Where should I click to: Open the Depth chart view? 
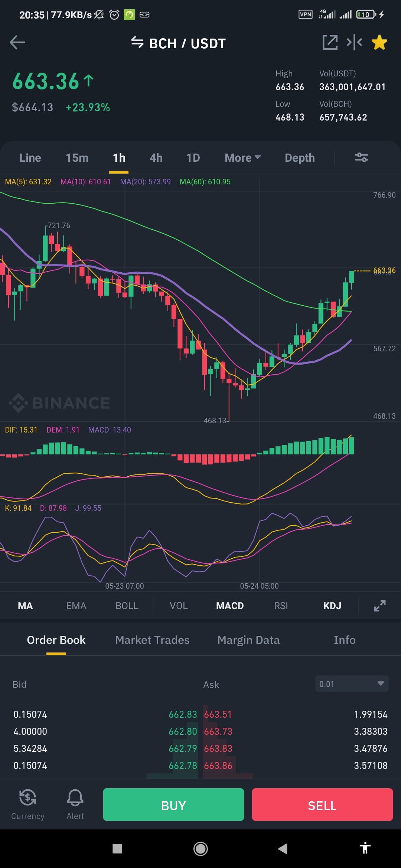(x=300, y=158)
